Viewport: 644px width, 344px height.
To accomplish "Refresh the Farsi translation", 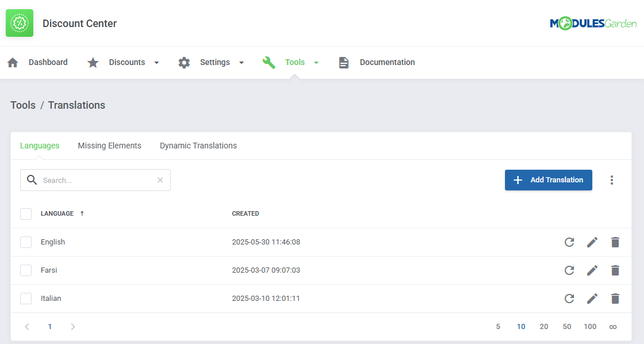I will 569,270.
